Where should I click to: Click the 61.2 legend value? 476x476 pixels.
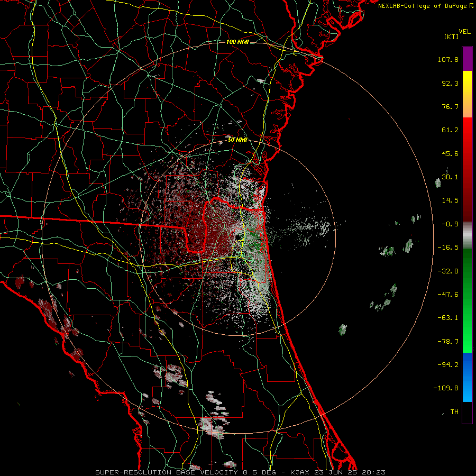point(450,130)
